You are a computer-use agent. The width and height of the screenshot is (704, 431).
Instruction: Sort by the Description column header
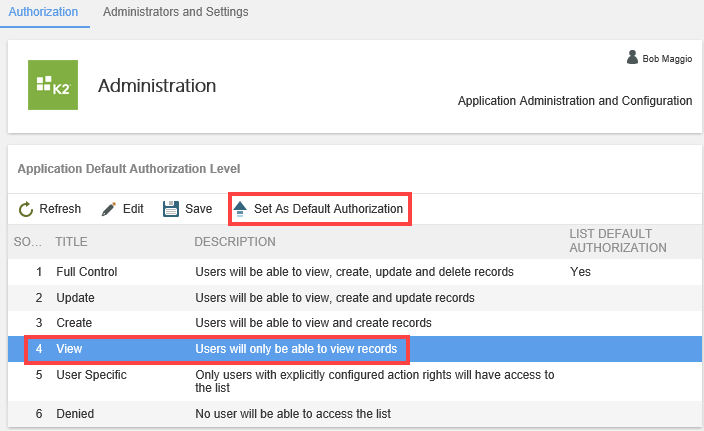tap(234, 241)
